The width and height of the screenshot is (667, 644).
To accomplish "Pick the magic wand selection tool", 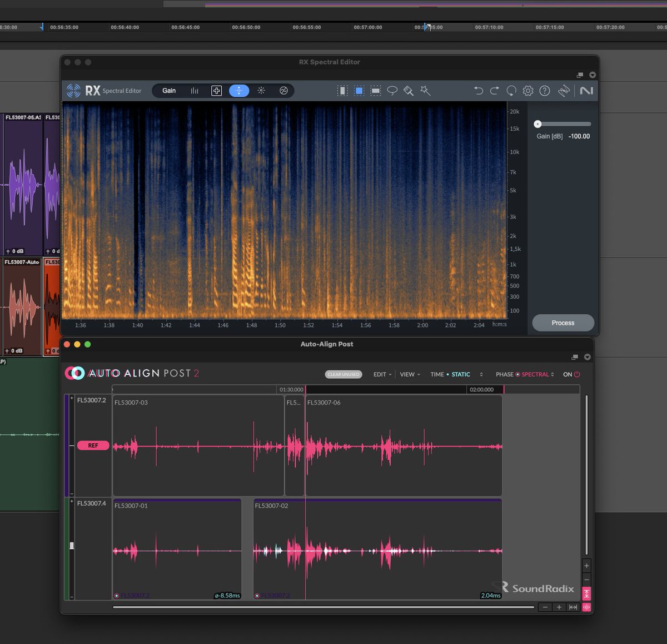I will [425, 90].
